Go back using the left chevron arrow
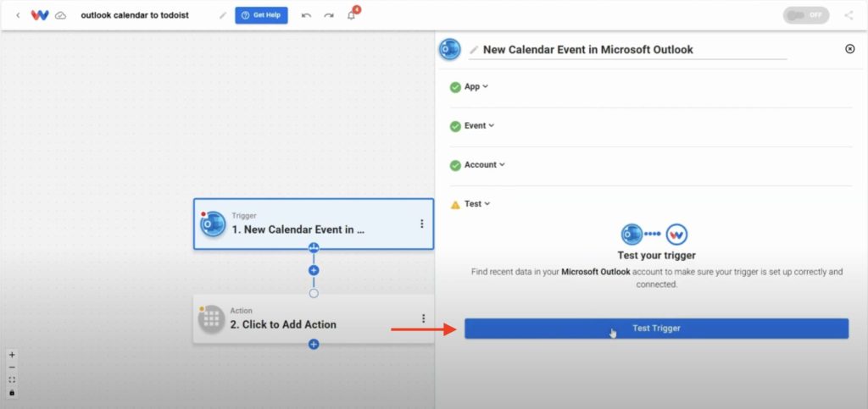 18,15
